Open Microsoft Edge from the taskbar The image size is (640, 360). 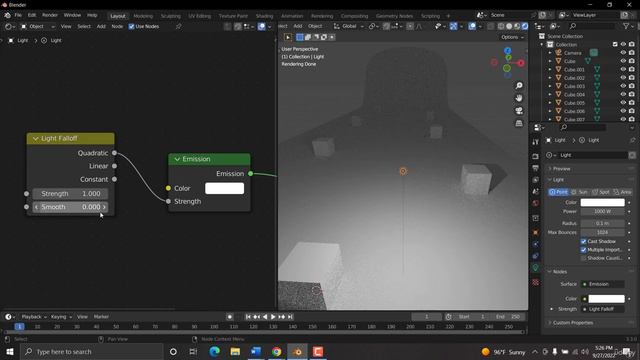214,351
